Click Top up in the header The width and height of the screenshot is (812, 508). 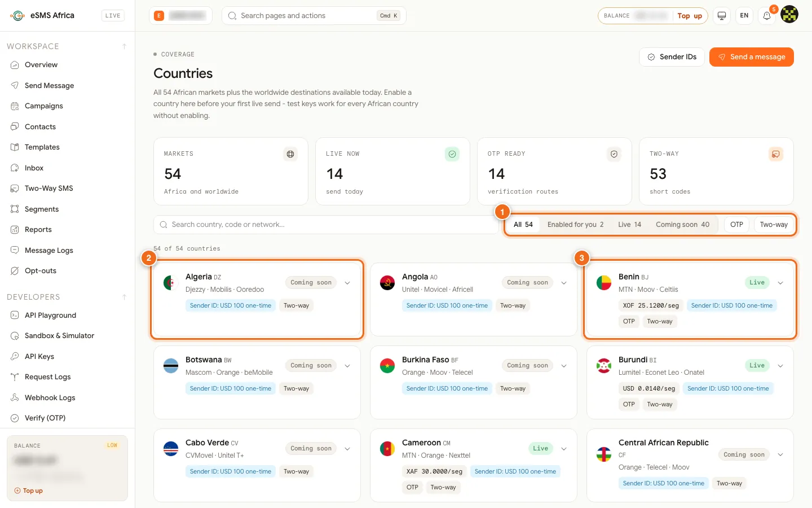pyautogui.click(x=690, y=16)
